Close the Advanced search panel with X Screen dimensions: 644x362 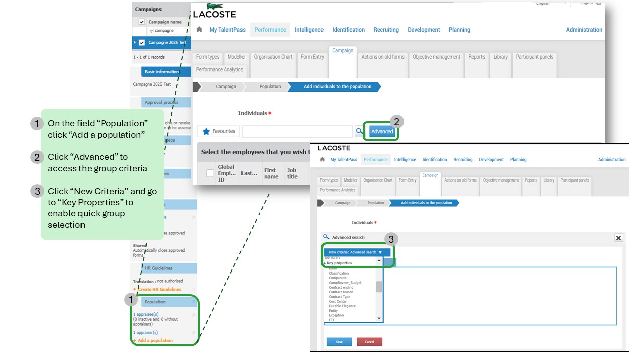[618, 238]
